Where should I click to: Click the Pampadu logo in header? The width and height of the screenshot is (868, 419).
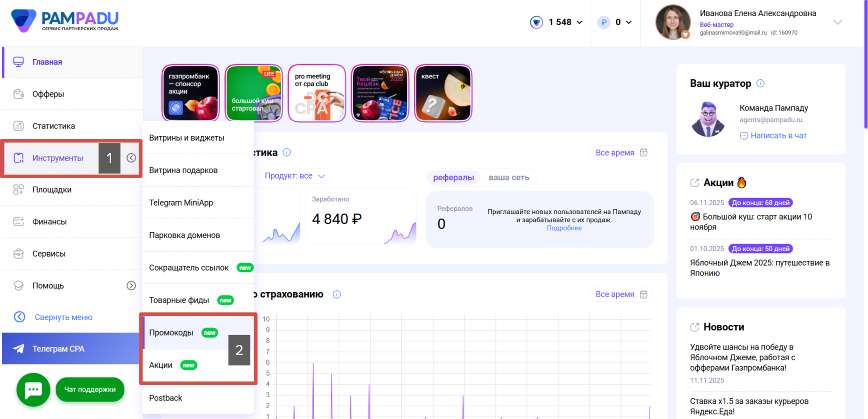tap(65, 21)
